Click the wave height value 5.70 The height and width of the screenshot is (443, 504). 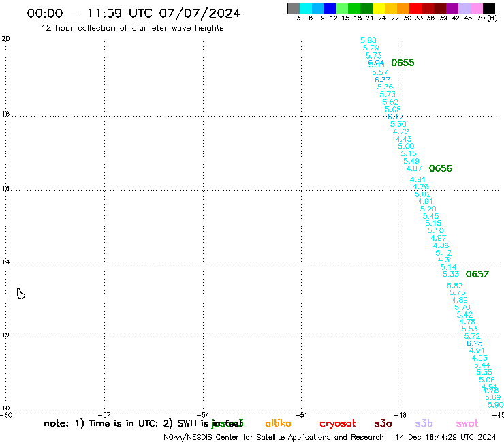(462, 307)
